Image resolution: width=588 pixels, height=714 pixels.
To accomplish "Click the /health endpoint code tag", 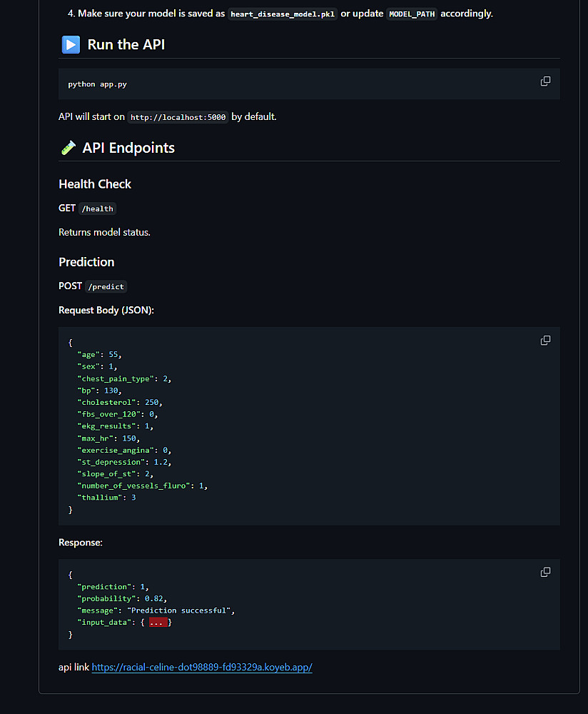I will 98,208.
